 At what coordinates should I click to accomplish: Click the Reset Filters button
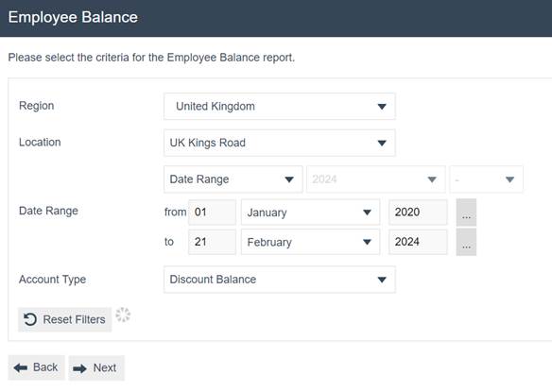coord(65,319)
